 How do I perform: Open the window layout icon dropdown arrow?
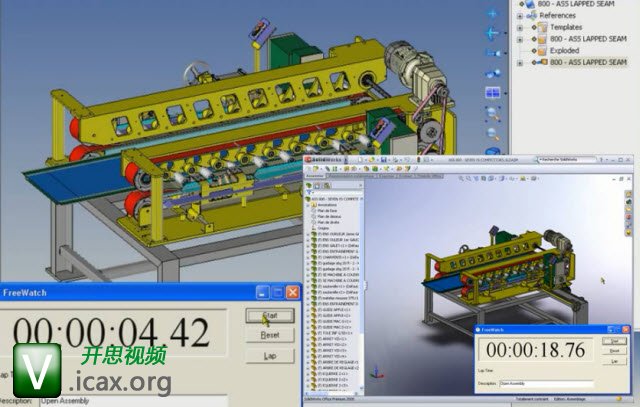tap(506, 93)
